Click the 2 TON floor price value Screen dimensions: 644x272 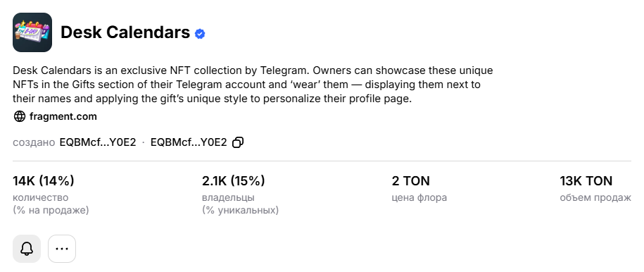411,180
